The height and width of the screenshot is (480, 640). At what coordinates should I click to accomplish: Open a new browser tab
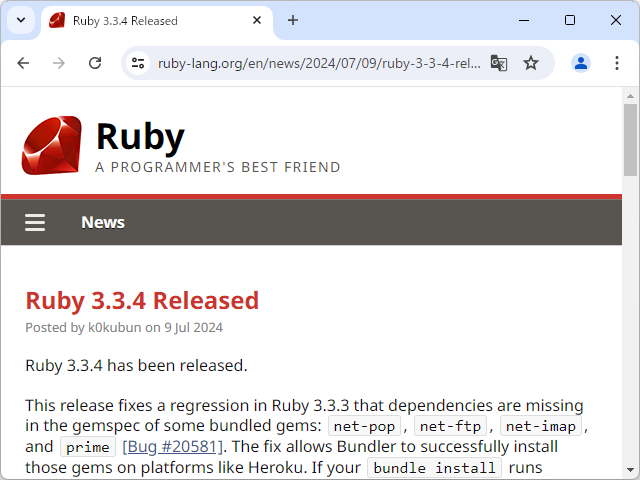coord(293,20)
